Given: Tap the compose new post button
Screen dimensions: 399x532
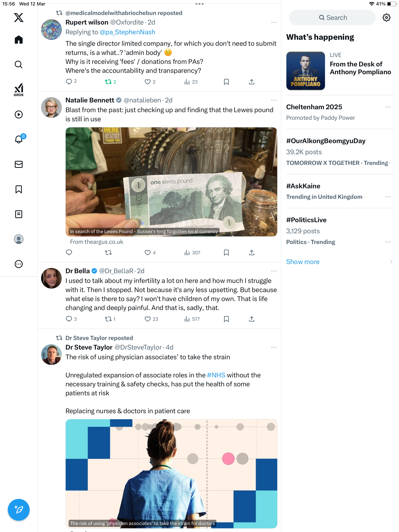Looking at the screenshot, I should pos(19,510).
